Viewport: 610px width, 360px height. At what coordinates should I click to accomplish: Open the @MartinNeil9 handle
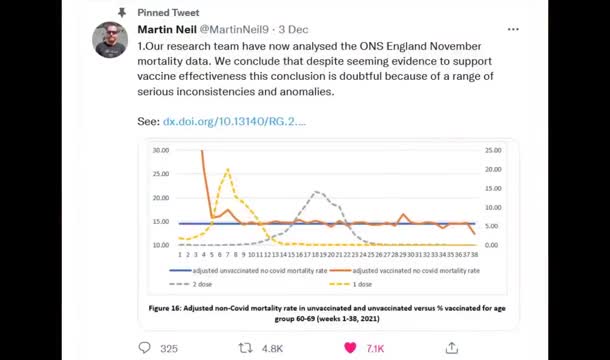(234, 30)
